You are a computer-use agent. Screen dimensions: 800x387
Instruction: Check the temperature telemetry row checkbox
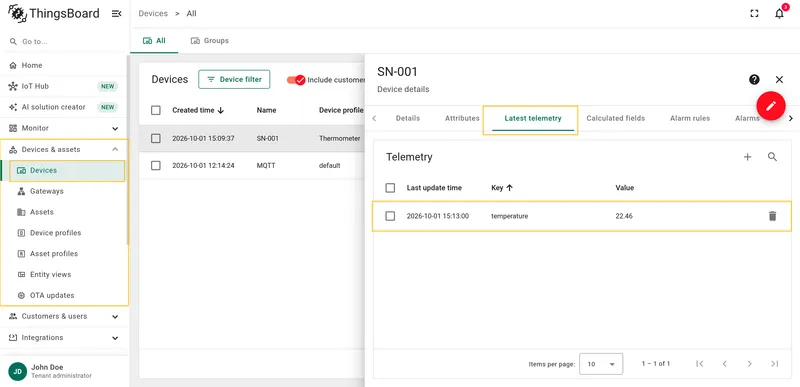[390, 216]
